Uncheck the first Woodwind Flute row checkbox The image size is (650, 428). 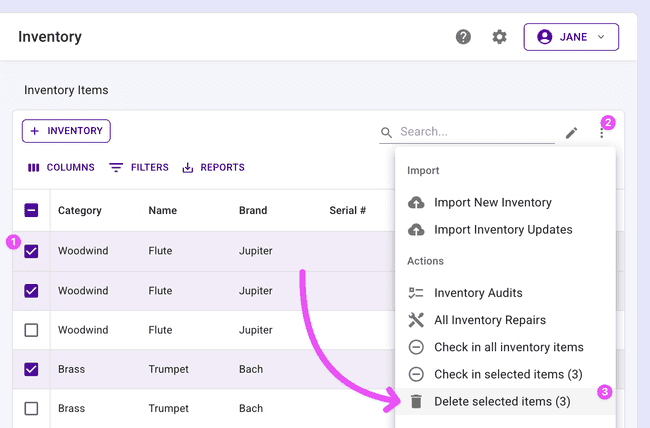click(31, 251)
